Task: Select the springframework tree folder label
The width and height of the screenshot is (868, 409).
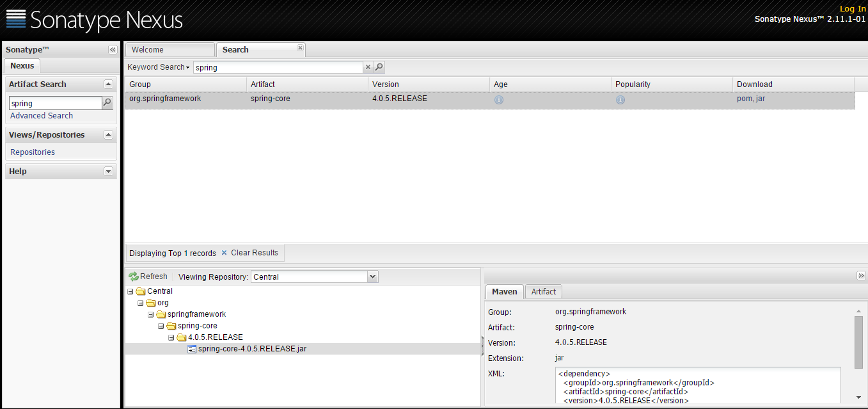Action: pos(196,314)
